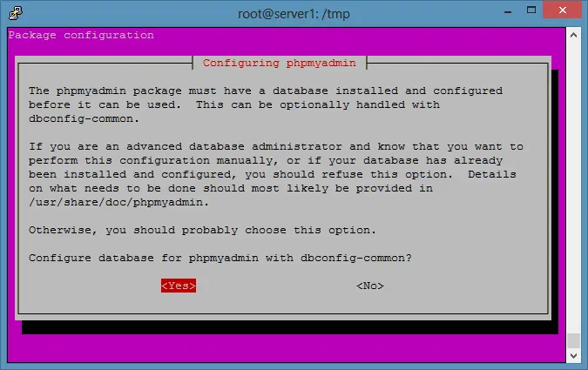The image size is (588, 370).
Task: Choose the <No> option
Action: (x=370, y=286)
